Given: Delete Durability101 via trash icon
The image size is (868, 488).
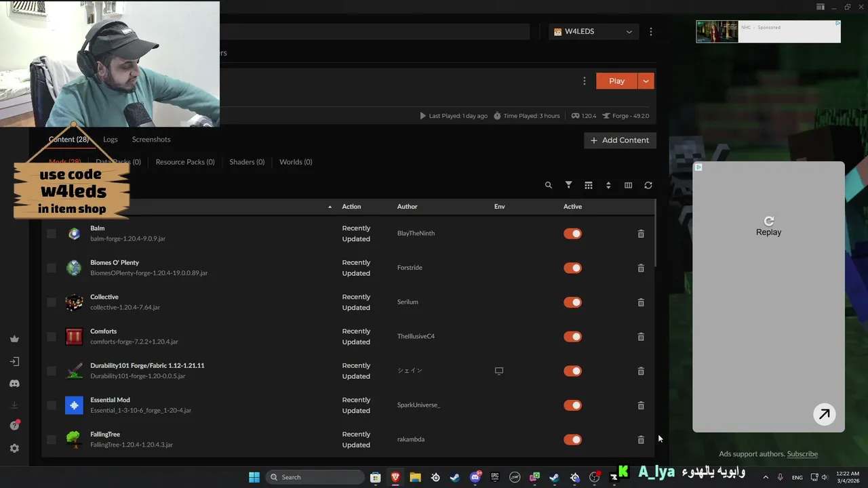Looking at the screenshot, I should (x=641, y=371).
